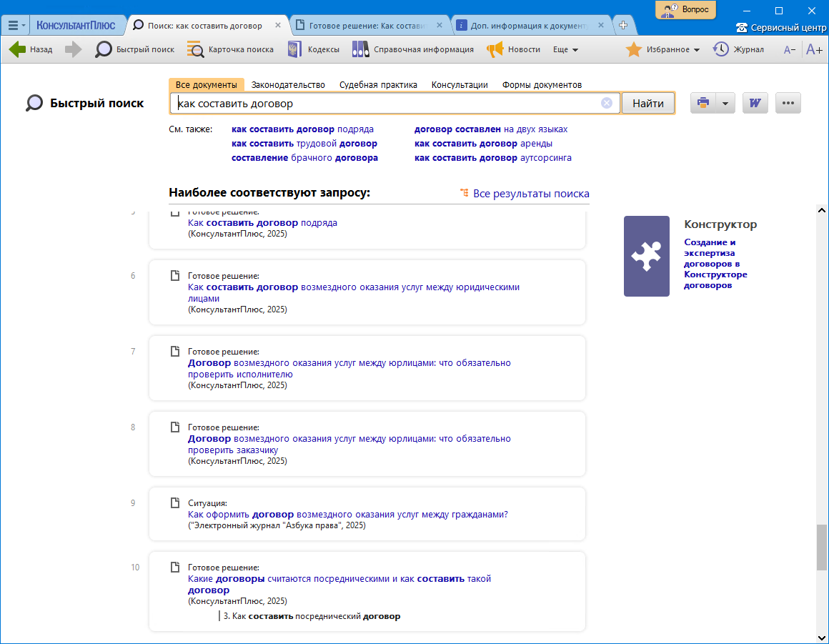Open Reference information binders icon
This screenshot has height=644, width=829.
(360, 49)
